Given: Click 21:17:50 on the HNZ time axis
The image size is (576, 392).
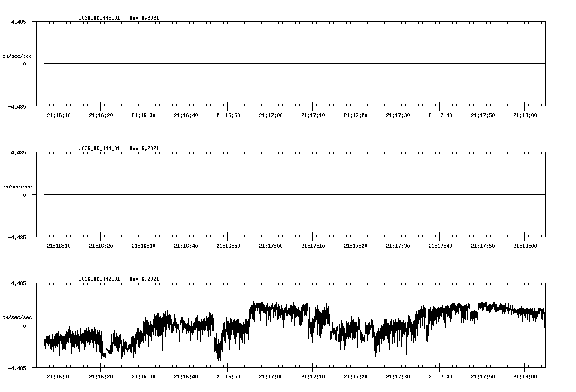Looking at the screenshot, I should tap(483, 377).
